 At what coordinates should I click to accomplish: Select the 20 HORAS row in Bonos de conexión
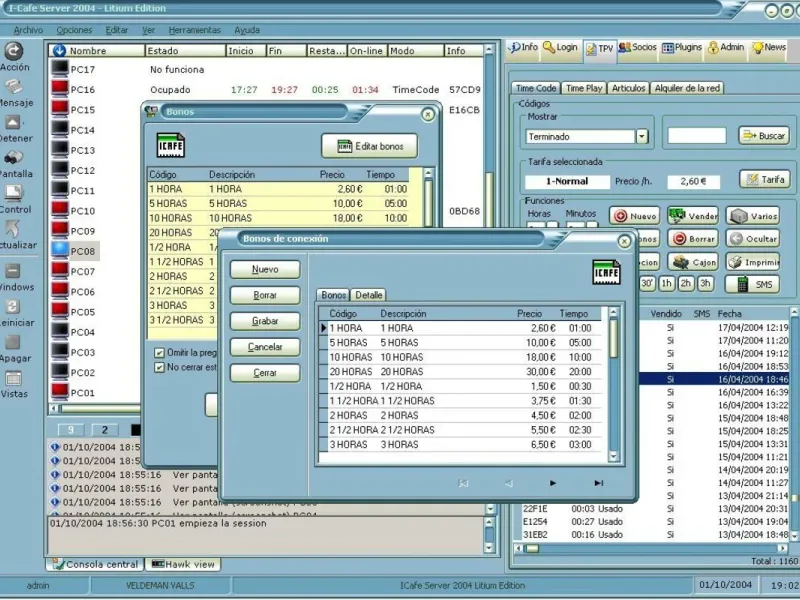[460, 371]
